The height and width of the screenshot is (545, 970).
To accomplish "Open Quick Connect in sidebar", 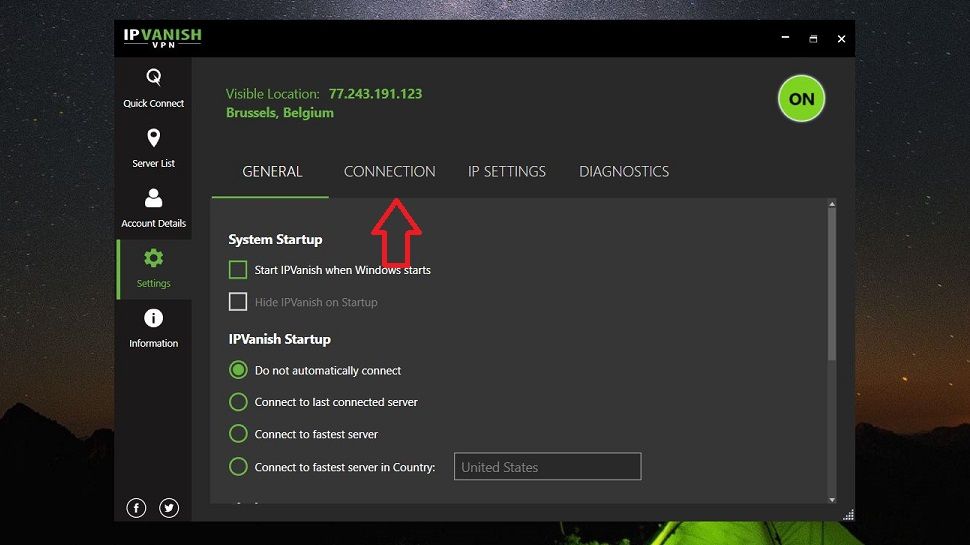I will click(x=153, y=88).
